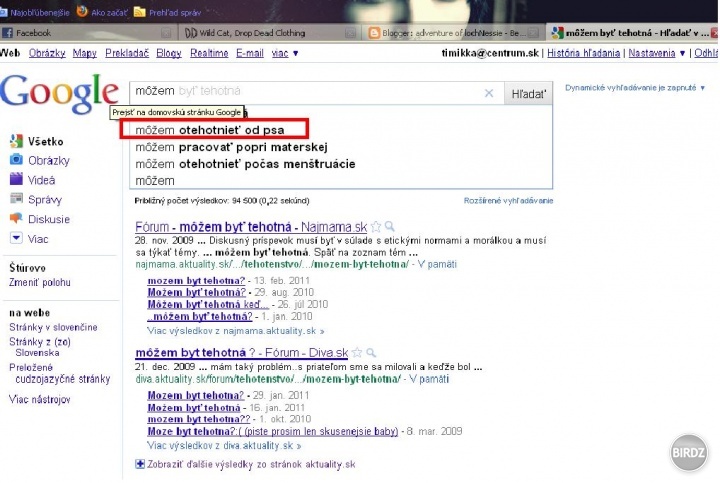Close the Wild Cat tab
The width and height of the screenshot is (720, 483).
point(350,33)
